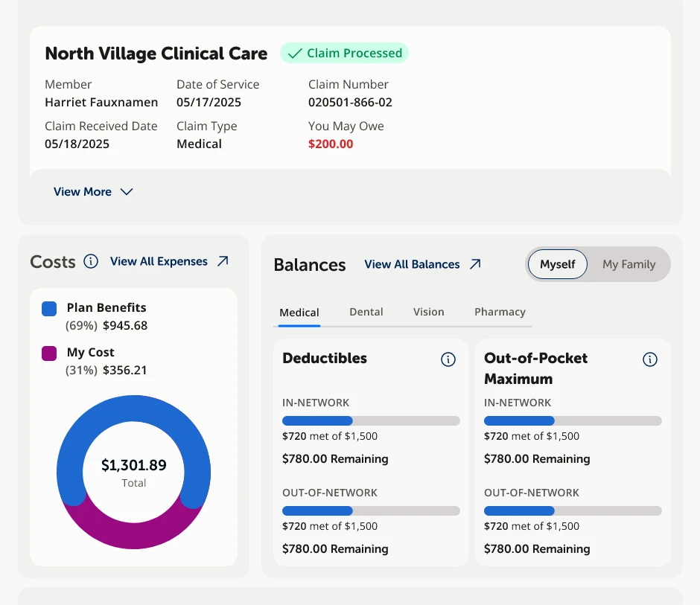The width and height of the screenshot is (700, 605).
Task: Click the View More label
Action: (83, 192)
